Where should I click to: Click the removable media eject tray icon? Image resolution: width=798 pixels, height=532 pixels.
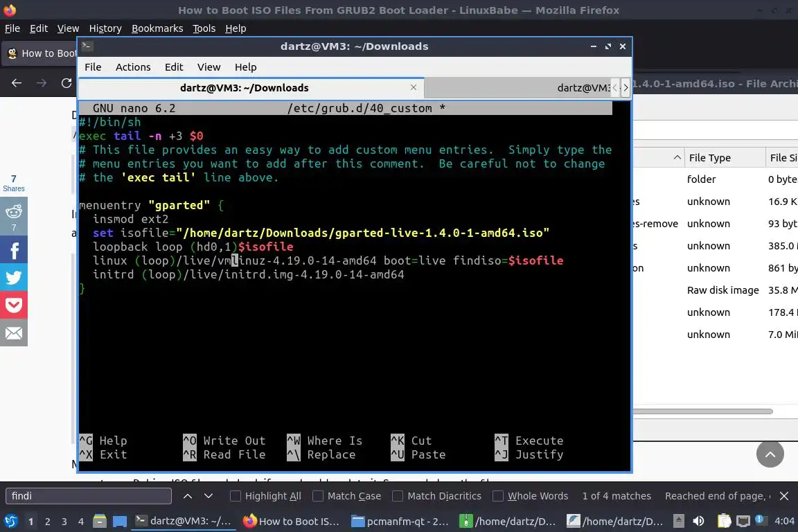[x=678, y=521]
